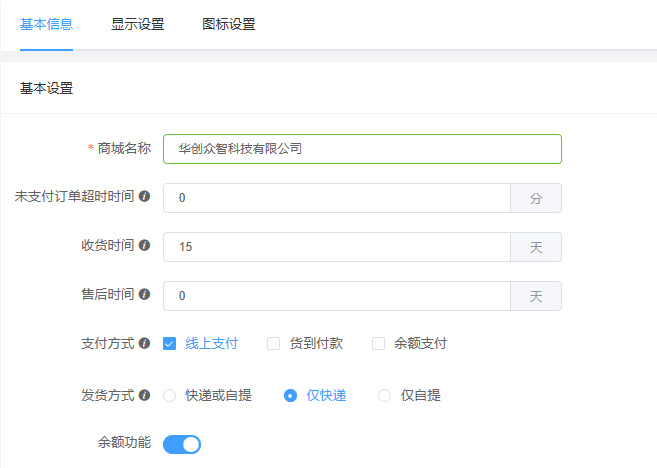Image resolution: width=657 pixels, height=468 pixels.
Task: Show info icon next to 售后时间
Action: point(145,294)
